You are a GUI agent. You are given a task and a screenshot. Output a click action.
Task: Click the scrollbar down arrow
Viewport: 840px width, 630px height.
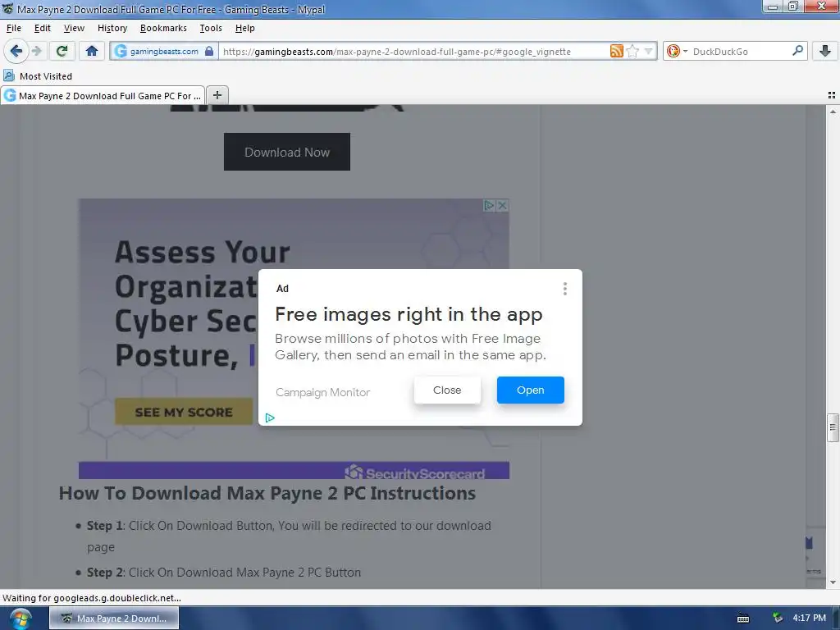point(833,582)
